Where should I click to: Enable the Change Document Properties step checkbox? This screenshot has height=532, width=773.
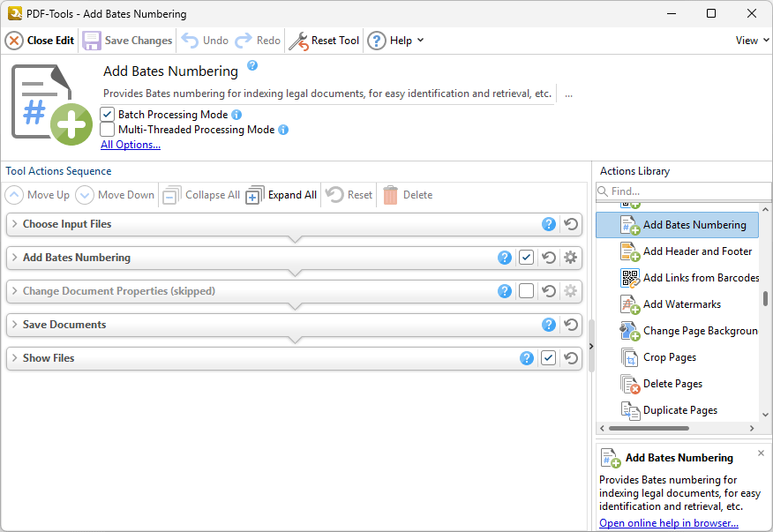527,291
